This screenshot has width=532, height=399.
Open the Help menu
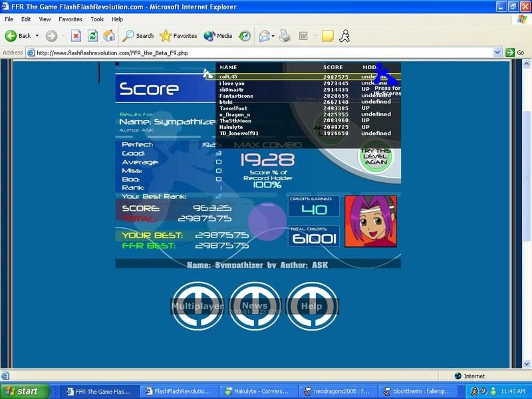[117, 19]
